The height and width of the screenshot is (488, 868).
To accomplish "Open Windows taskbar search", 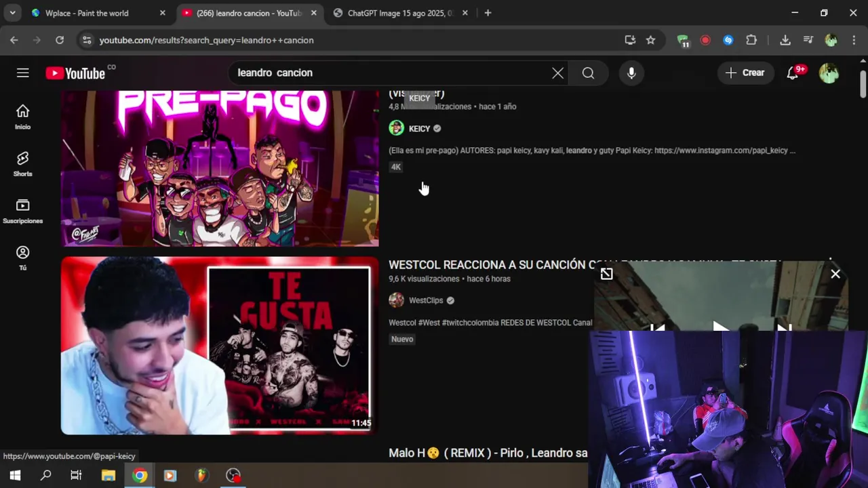I will tap(45, 475).
